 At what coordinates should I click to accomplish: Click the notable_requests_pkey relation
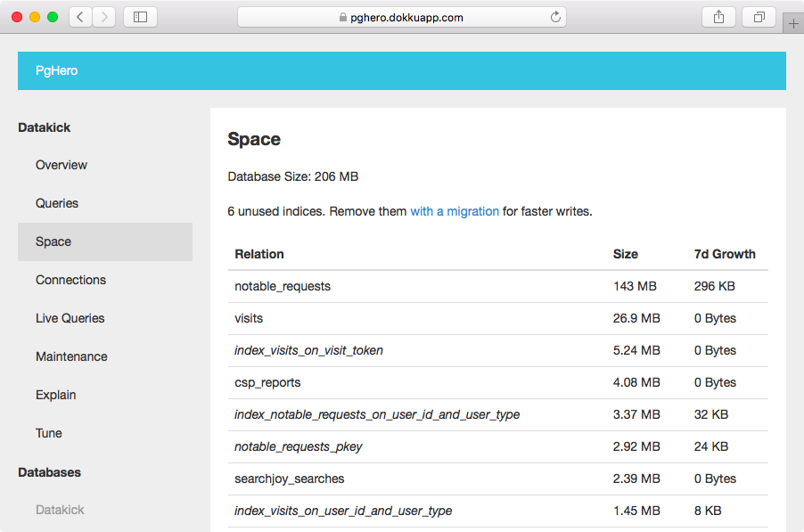click(299, 447)
